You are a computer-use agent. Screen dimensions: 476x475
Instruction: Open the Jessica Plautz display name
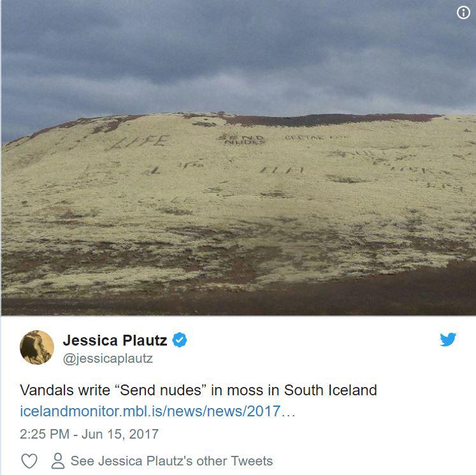click(115, 340)
